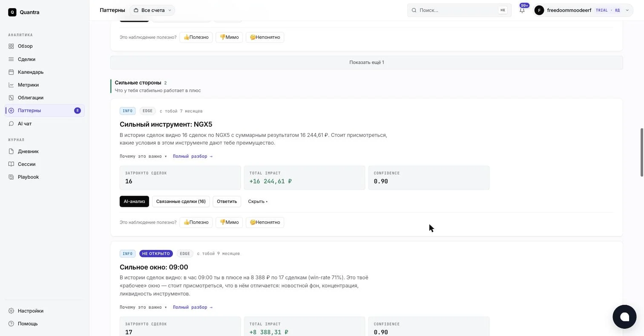Select Паттерны in sidebar
The width and height of the screenshot is (644, 336).
[x=45, y=110]
